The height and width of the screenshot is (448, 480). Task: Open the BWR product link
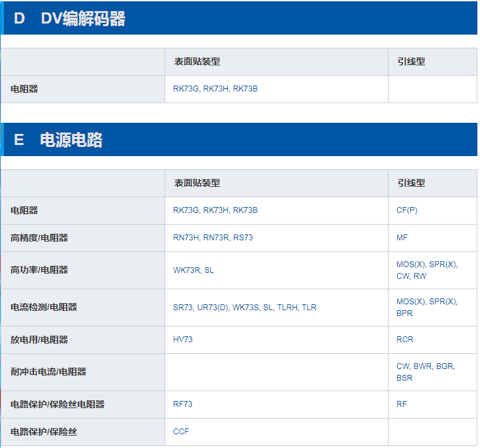423,366
